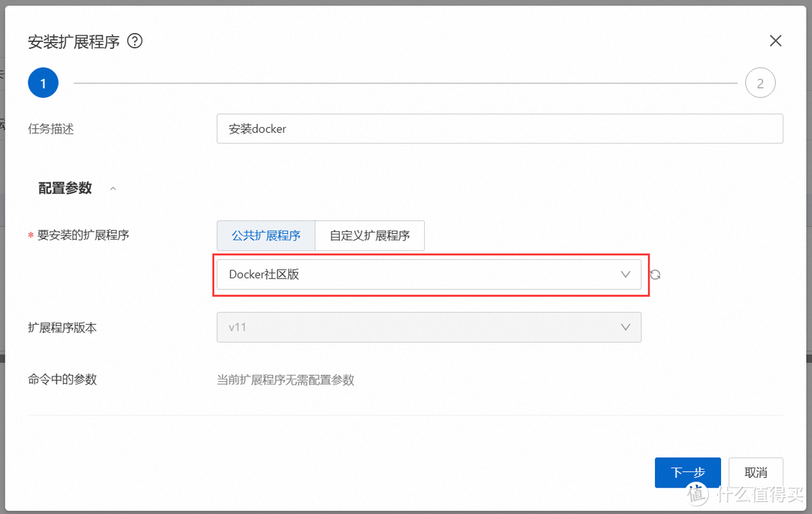This screenshot has height=514, width=812.
Task: Close the 安装扩展程序 dialog
Action: point(775,41)
